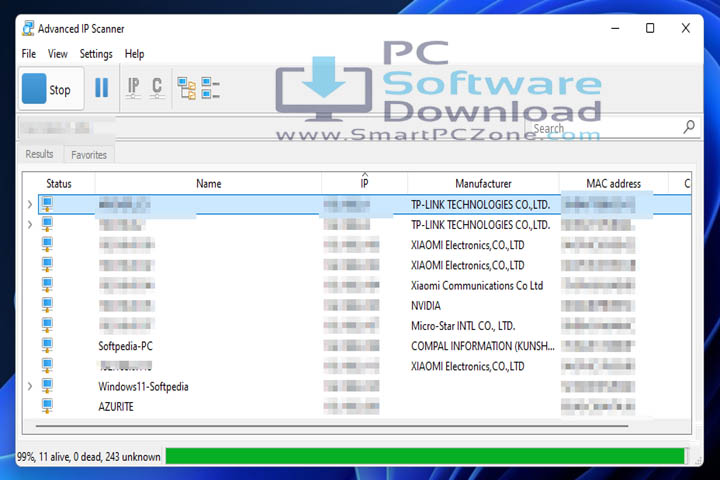
Task: Switch to the Results tab
Action: pyautogui.click(x=39, y=154)
